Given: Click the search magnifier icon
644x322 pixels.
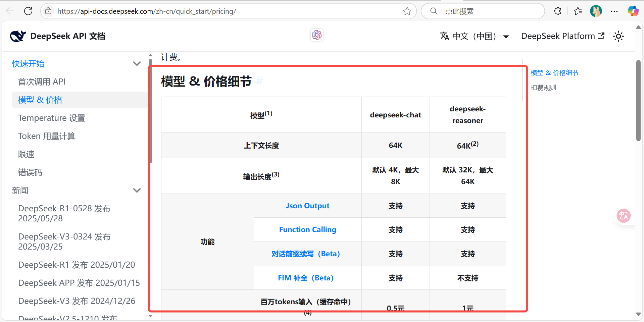Looking at the screenshot, I should click(x=434, y=11).
